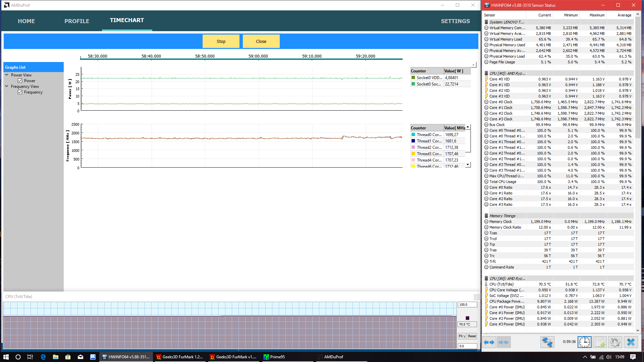This screenshot has width=644, height=362.
Task: Collapse the Power View tree node
Action: pyautogui.click(x=7, y=75)
